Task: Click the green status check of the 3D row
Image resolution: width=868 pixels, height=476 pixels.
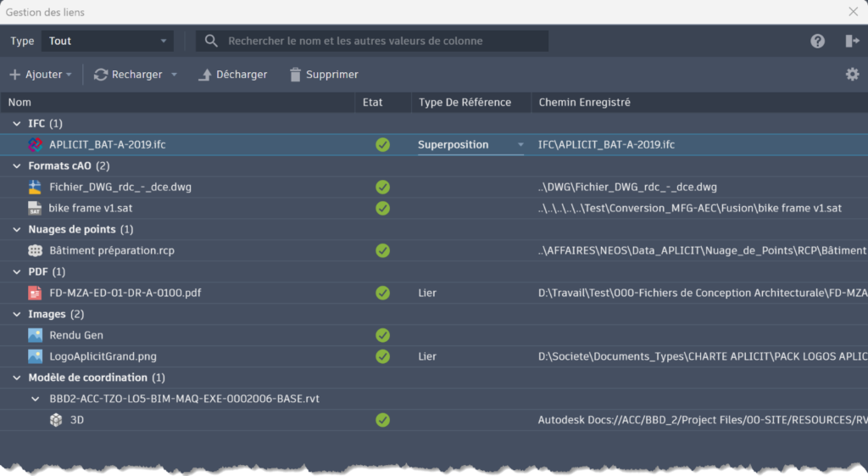Action: (382, 420)
